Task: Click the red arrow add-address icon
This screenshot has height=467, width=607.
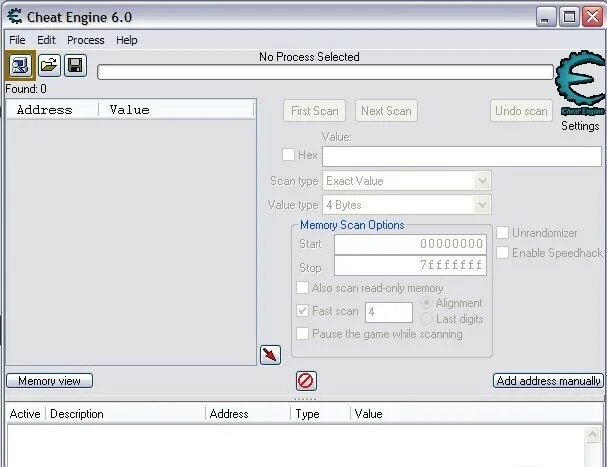Action: coord(270,355)
